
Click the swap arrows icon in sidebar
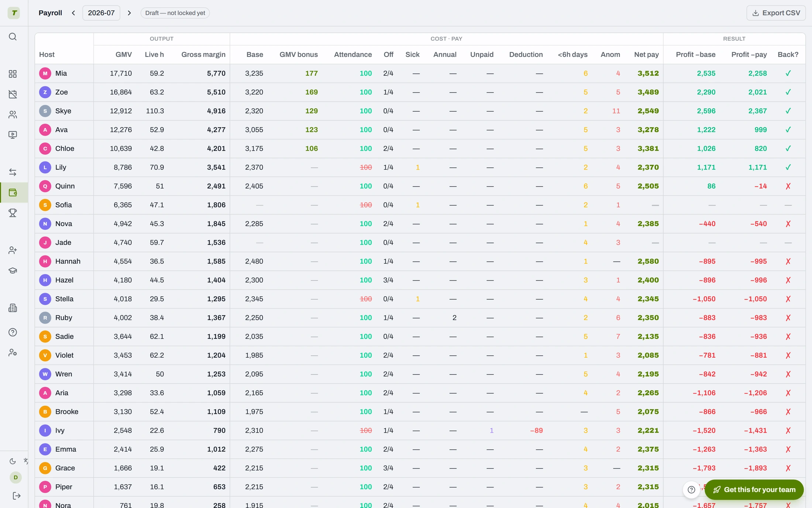(x=13, y=172)
